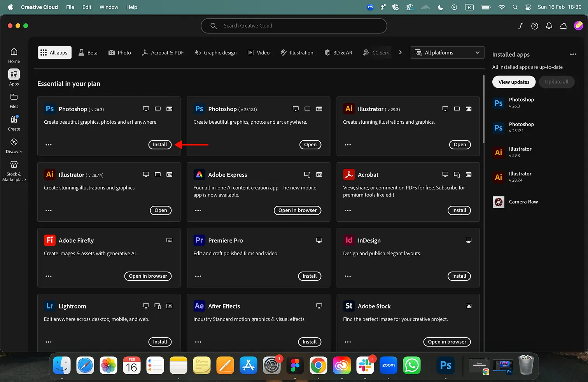
Task: Click the Premiere Pro app icon
Action: 199,240
